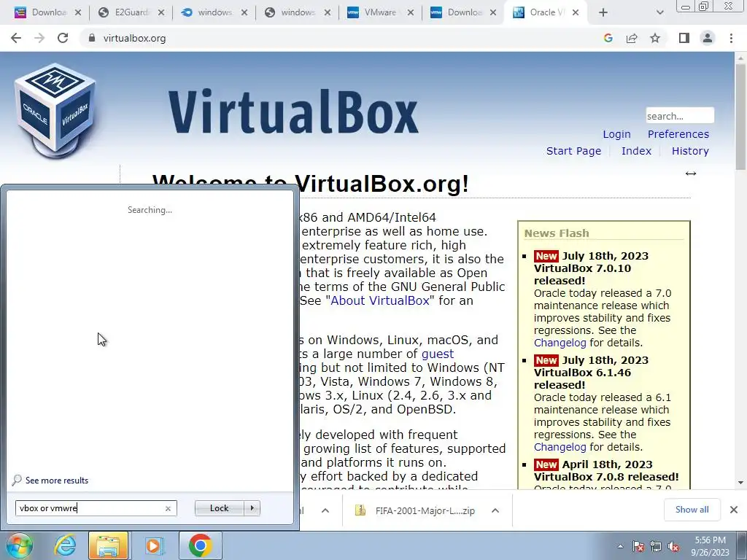
Task: Click the Start menu search box
Action: click(x=96, y=508)
